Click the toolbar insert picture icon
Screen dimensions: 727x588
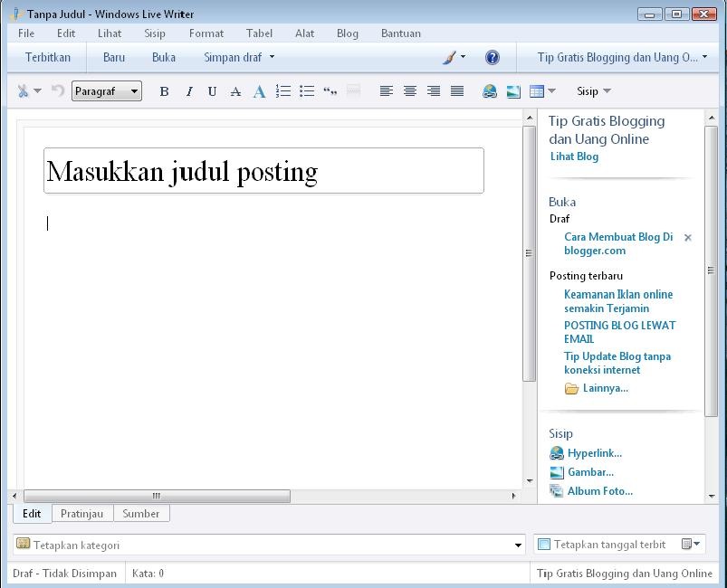(x=513, y=91)
